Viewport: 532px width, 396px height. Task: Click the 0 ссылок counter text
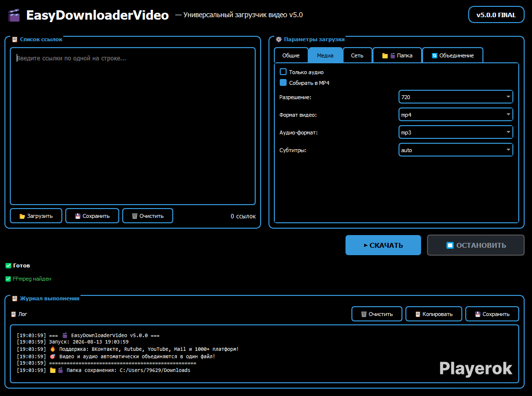pos(243,216)
